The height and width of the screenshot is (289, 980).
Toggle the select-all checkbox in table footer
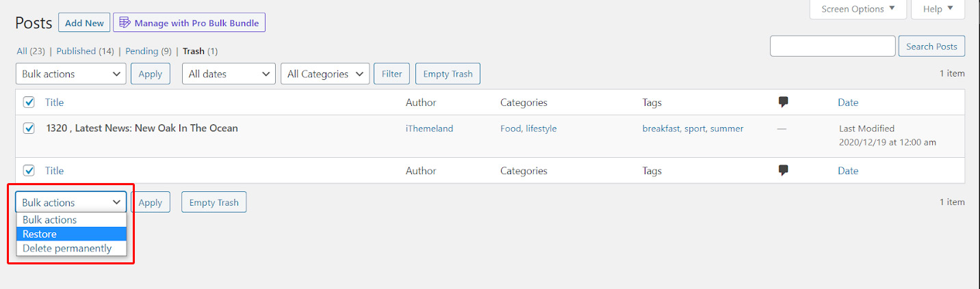[29, 170]
